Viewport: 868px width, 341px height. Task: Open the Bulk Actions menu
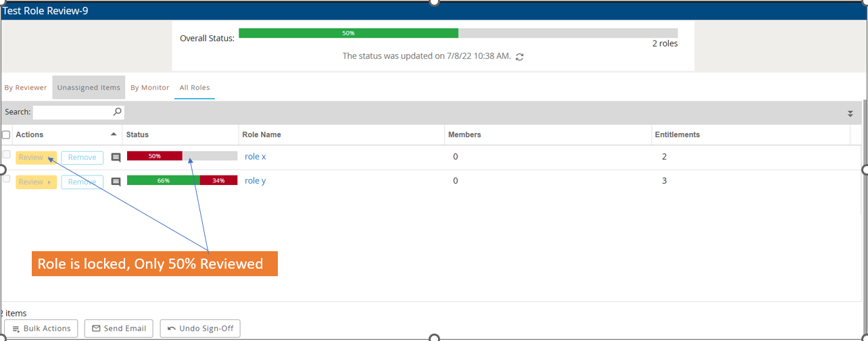pyautogui.click(x=41, y=328)
